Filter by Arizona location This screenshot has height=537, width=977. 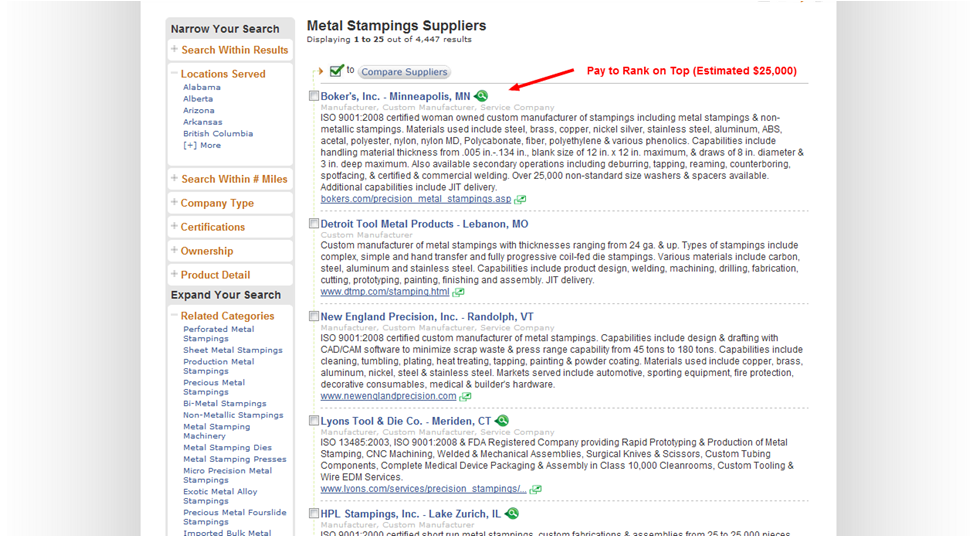(x=199, y=110)
